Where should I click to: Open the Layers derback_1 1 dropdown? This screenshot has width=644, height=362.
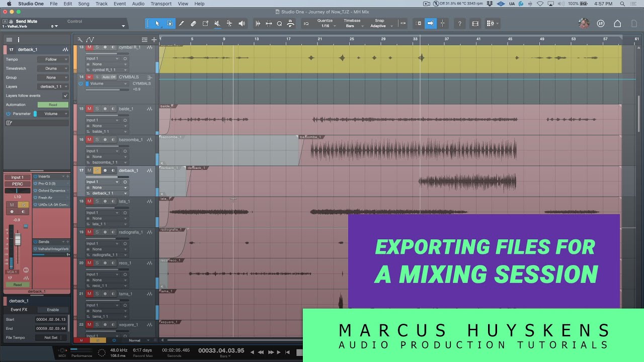[53, 86]
